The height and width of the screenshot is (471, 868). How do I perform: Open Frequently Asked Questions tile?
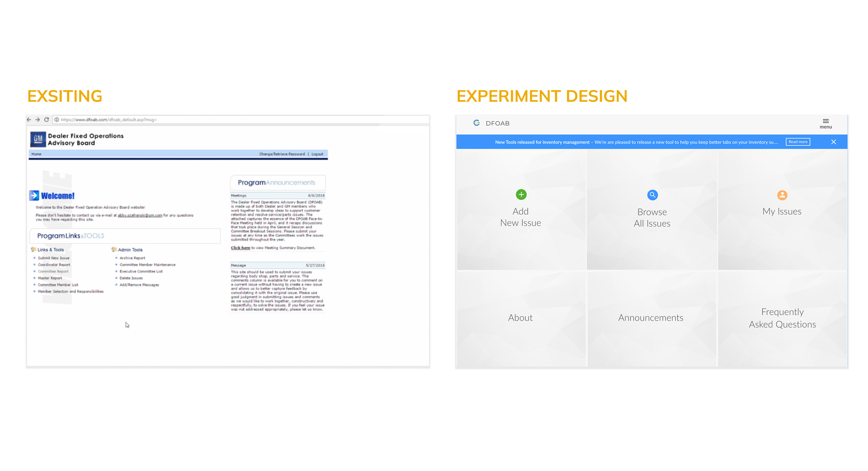782,318
